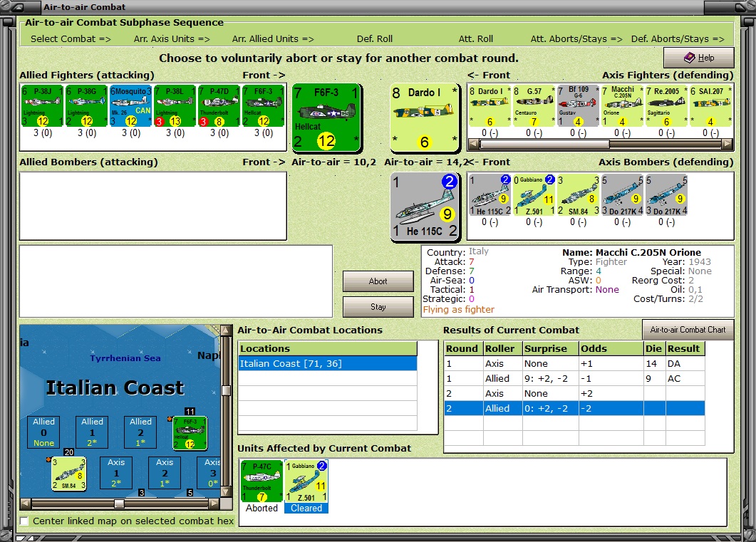Select the SAI.207 fighter counter
This screenshot has height=542, width=756.
(710, 106)
